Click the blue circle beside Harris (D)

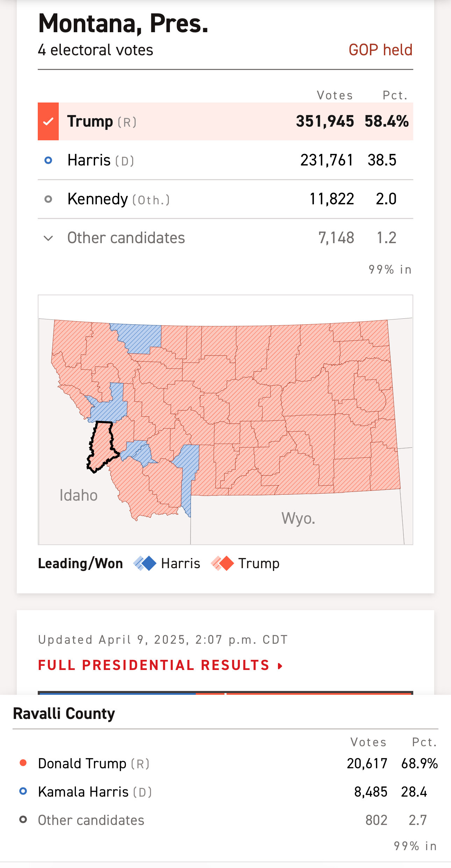49,160
